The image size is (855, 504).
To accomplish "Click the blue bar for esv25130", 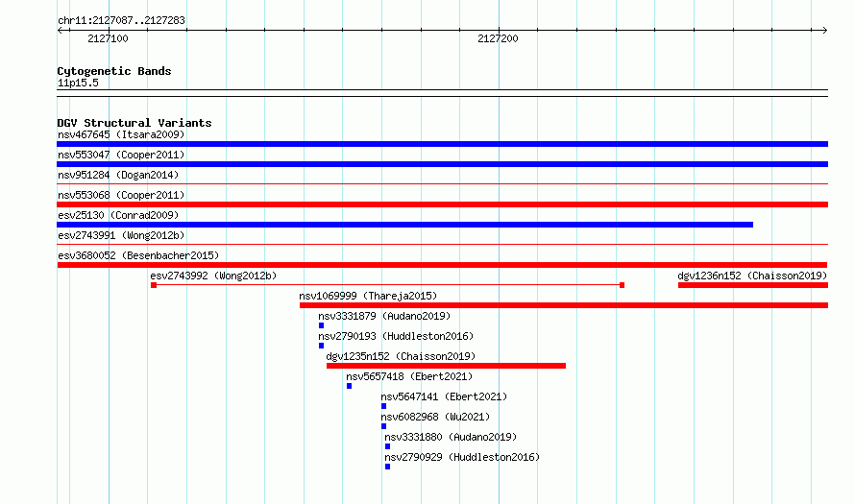I will coord(405,225).
